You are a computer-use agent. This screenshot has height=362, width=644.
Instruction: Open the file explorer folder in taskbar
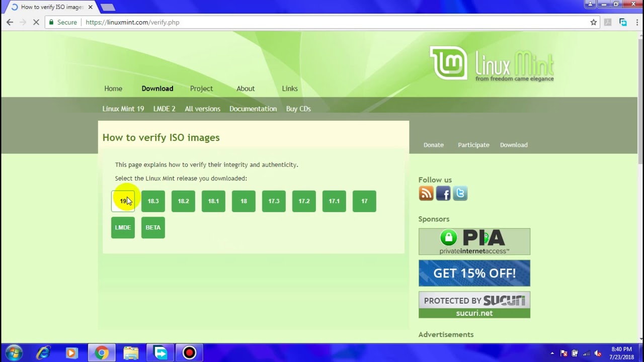(x=131, y=353)
